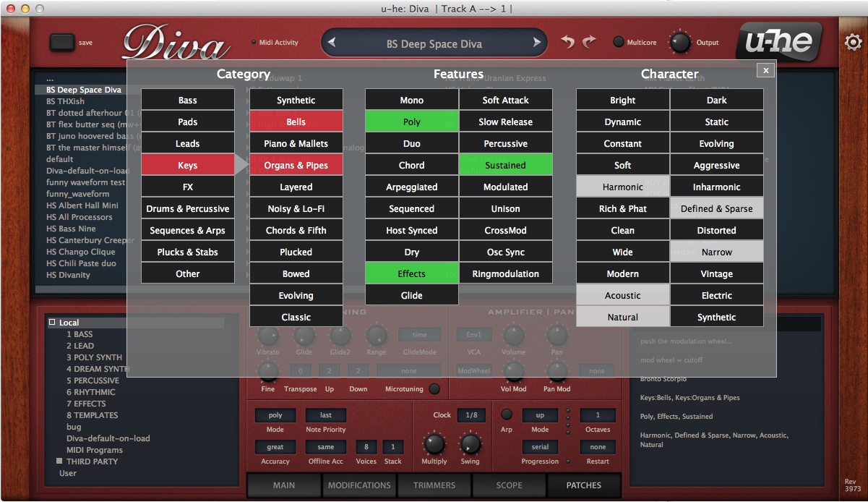Toggle the Sustained feature tag

(x=506, y=165)
